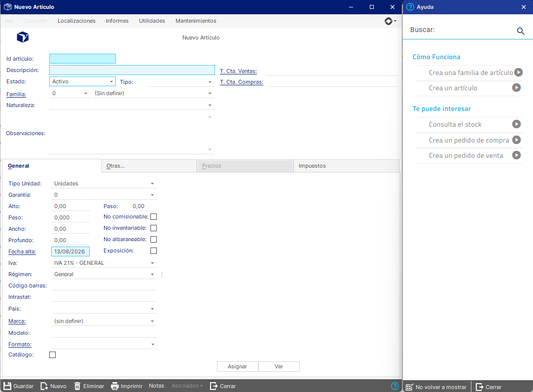The width and height of the screenshot is (533, 392).
Task: Toggle the Exposición checkbox
Action: pos(154,250)
